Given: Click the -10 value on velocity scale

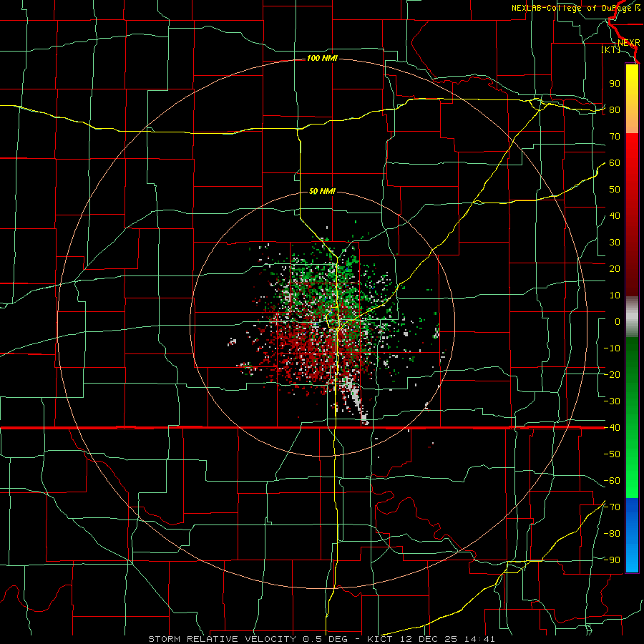Looking at the screenshot, I should [612, 348].
